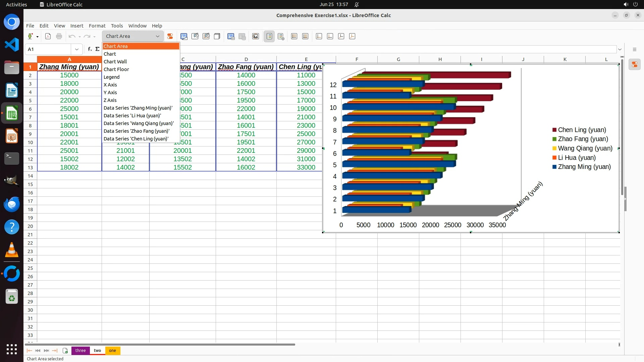Open the Format menu
The height and width of the screenshot is (362, 644).
tap(97, 26)
